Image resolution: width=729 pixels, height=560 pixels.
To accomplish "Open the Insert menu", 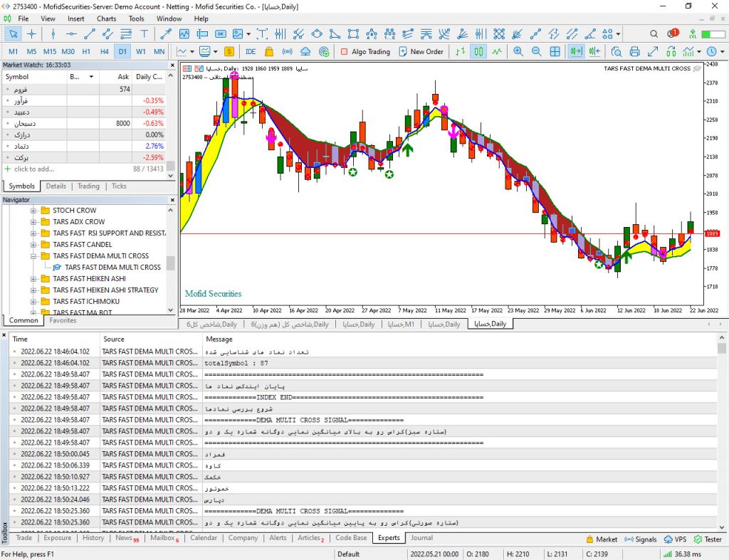I will [75, 19].
